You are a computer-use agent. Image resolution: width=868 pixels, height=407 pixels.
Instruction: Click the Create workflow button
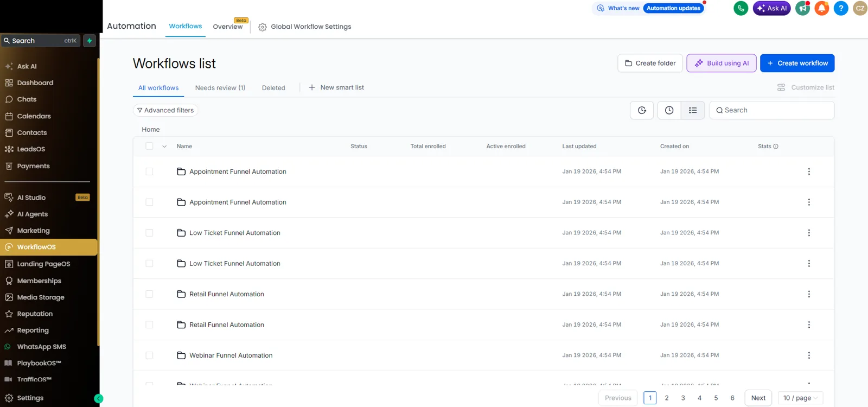(x=797, y=63)
